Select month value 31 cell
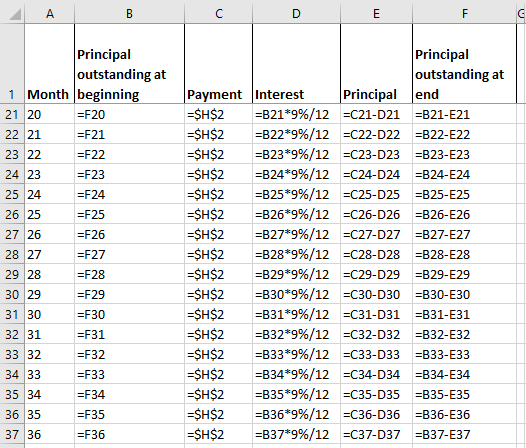The image size is (526, 448). pyautogui.click(x=49, y=334)
